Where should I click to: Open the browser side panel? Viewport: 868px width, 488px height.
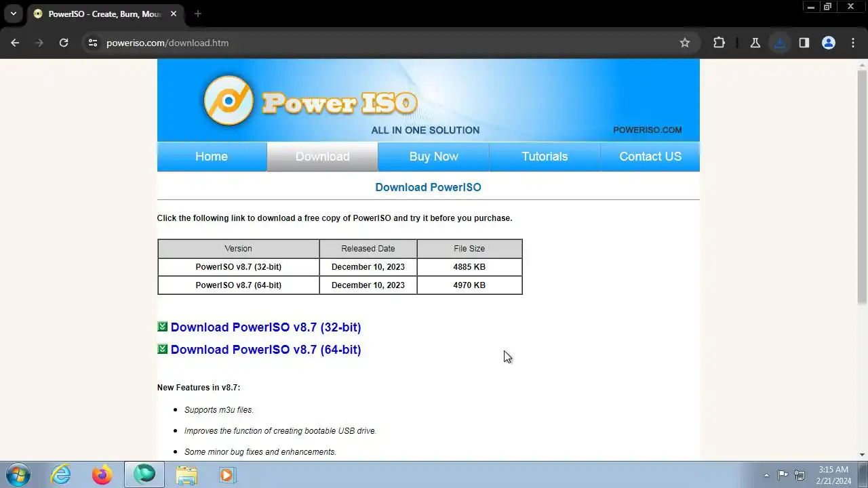804,43
